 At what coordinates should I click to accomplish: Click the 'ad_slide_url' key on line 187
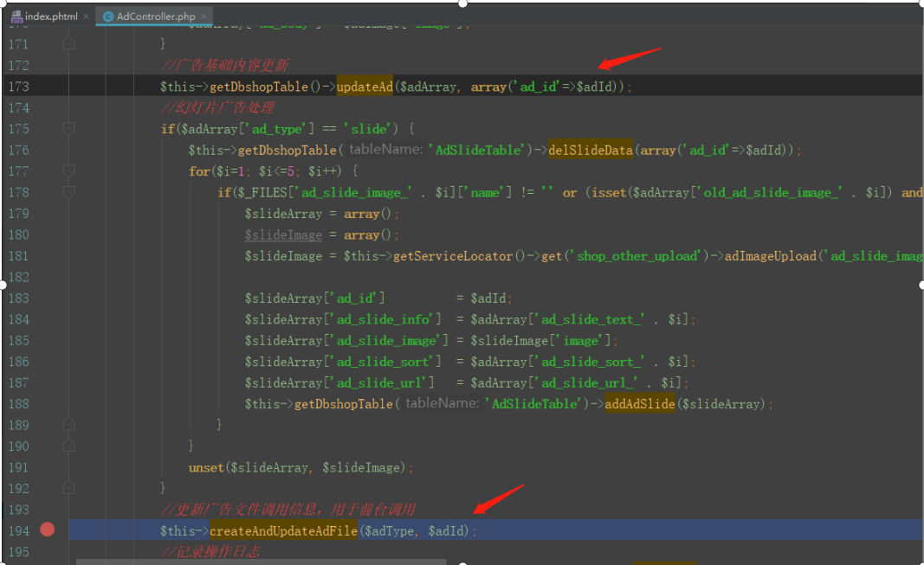click(x=381, y=383)
